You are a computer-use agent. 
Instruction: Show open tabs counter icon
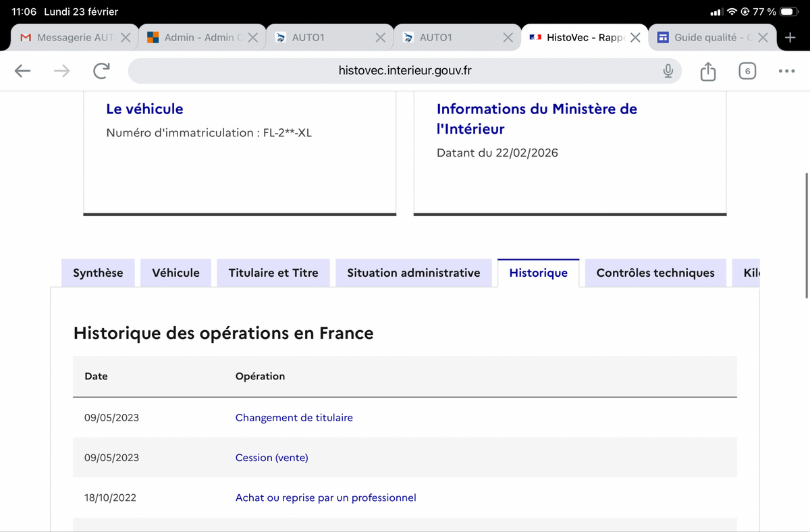tap(747, 71)
